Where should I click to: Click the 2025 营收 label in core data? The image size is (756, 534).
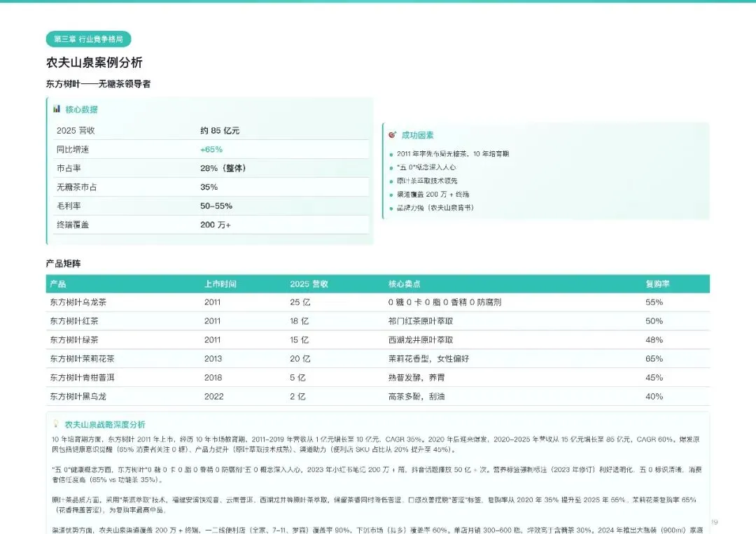point(76,131)
